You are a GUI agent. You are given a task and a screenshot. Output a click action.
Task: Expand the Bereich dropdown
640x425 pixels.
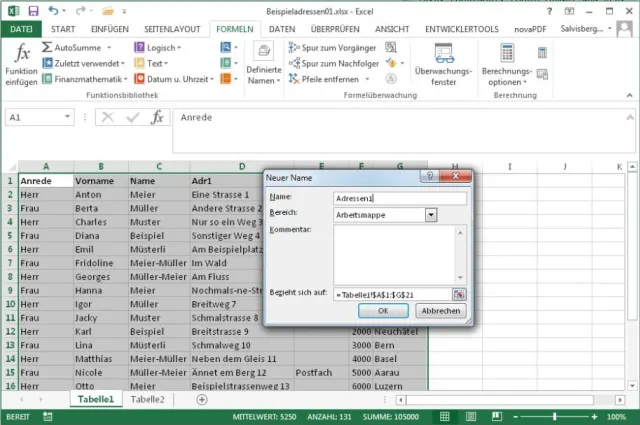click(431, 214)
